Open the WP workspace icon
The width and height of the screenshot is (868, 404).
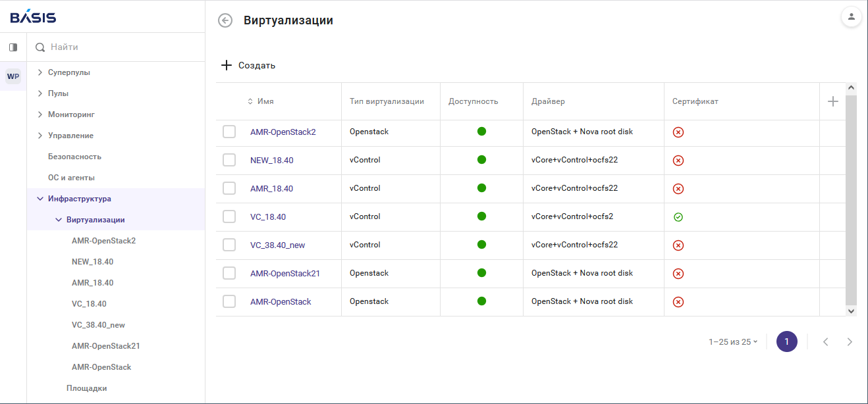click(13, 76)
